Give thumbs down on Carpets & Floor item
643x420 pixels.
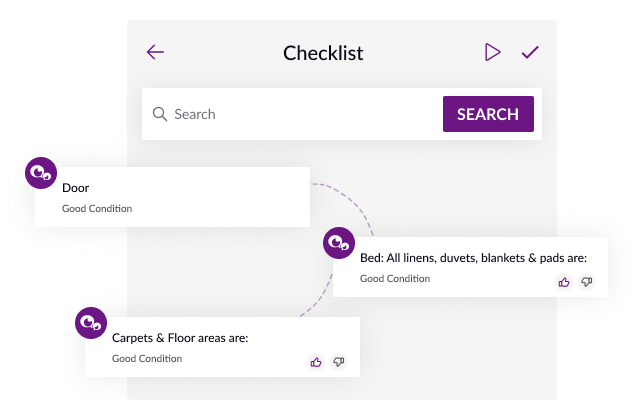click(x=339, y=362)
